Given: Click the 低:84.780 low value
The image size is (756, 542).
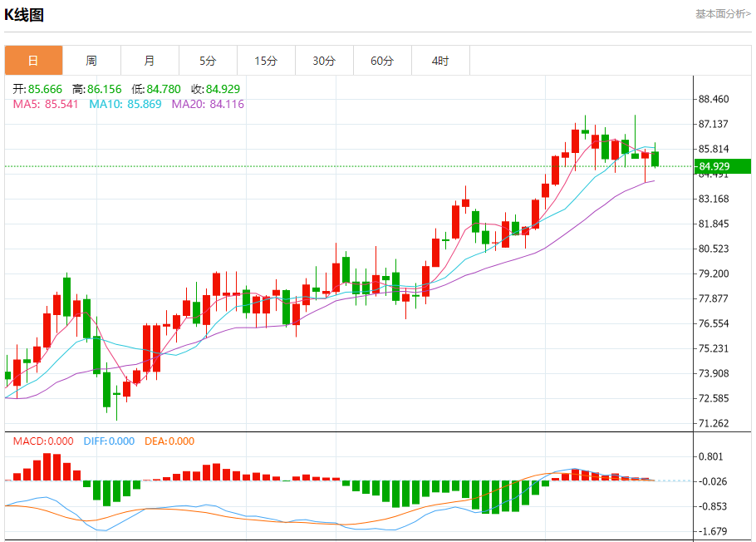Looking at the screenshot, I should click(x=156, y=89).
